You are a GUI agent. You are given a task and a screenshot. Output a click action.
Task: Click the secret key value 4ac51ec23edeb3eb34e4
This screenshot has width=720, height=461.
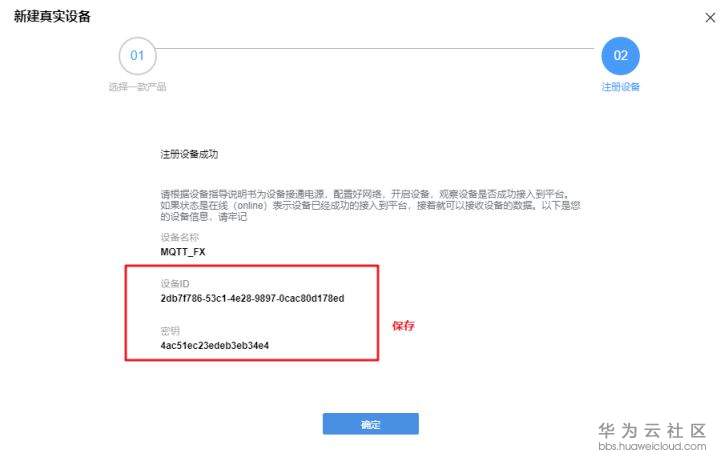click(214, 345)
